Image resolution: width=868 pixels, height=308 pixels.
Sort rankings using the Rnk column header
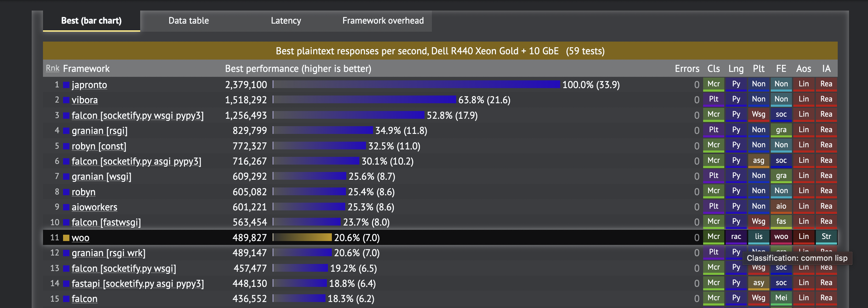52,68
